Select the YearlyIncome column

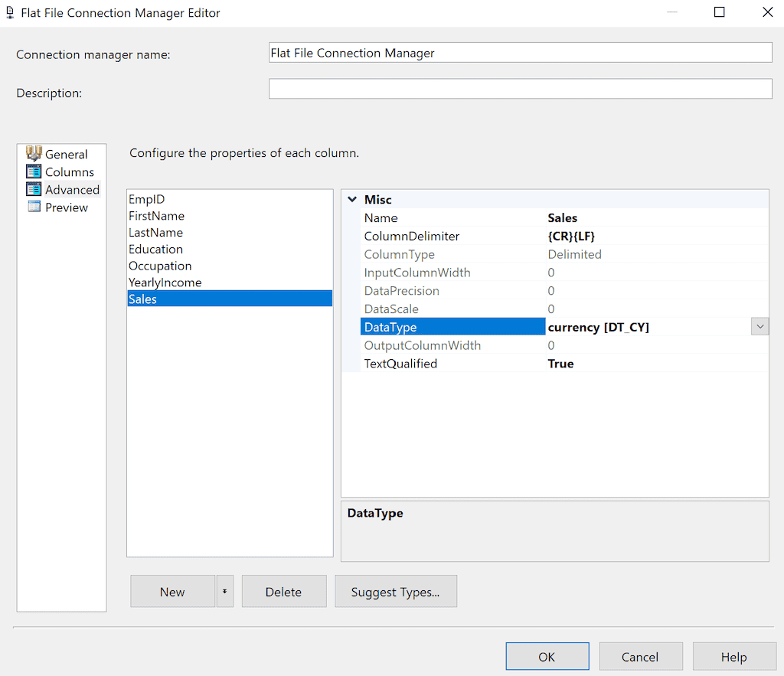coord(191,282)
